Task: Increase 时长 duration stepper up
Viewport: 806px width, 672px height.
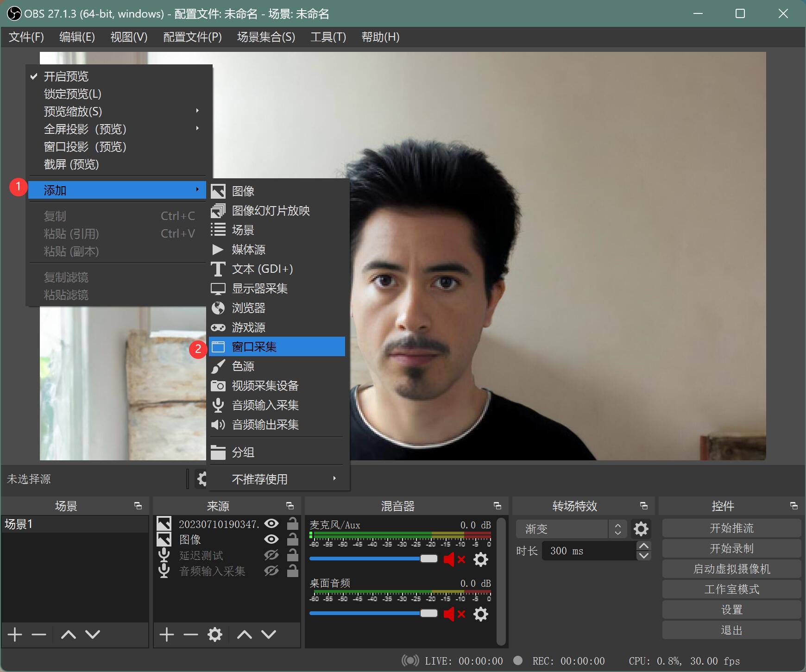Action: 644,546
